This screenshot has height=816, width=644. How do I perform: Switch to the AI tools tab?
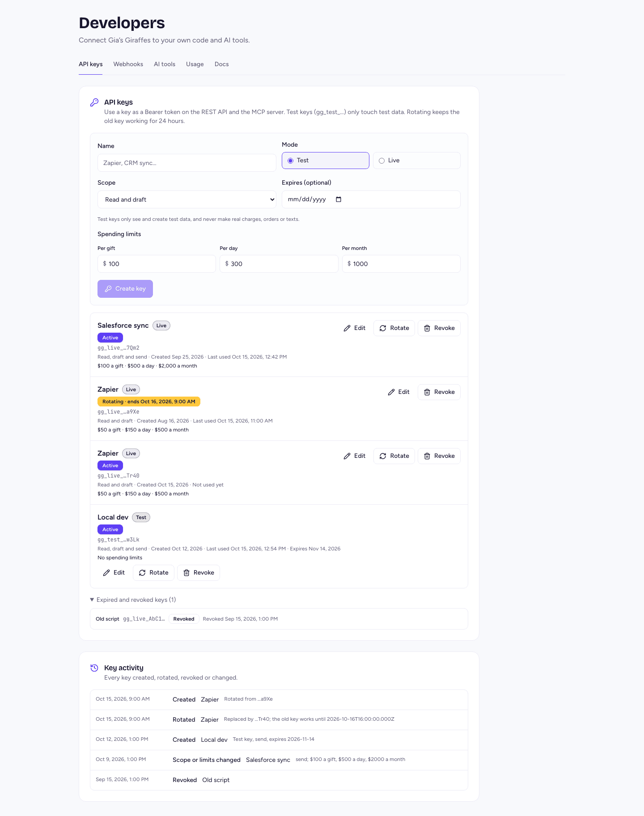pyautogui.click(x=165, y=64)
